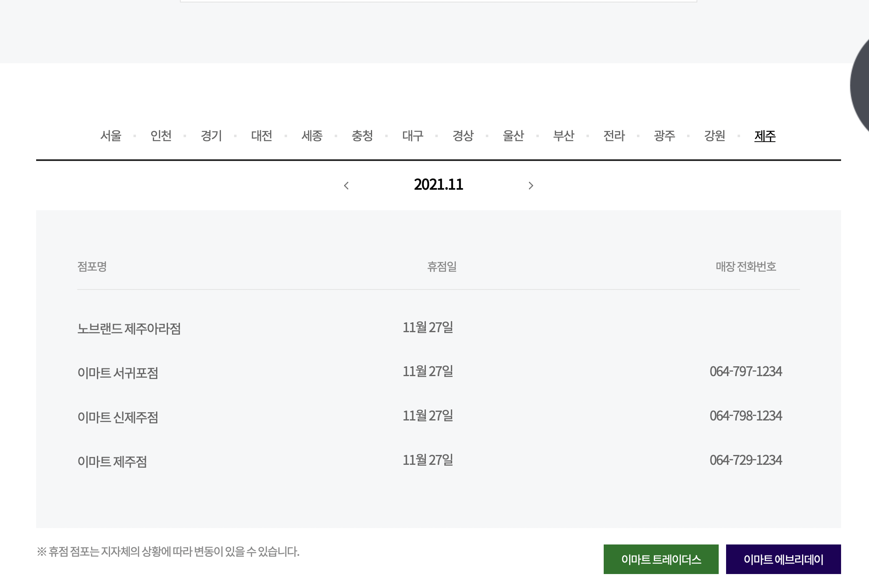Open the 전라 region tab
This screenshot has height=588, width=869.
click(614, 136)
